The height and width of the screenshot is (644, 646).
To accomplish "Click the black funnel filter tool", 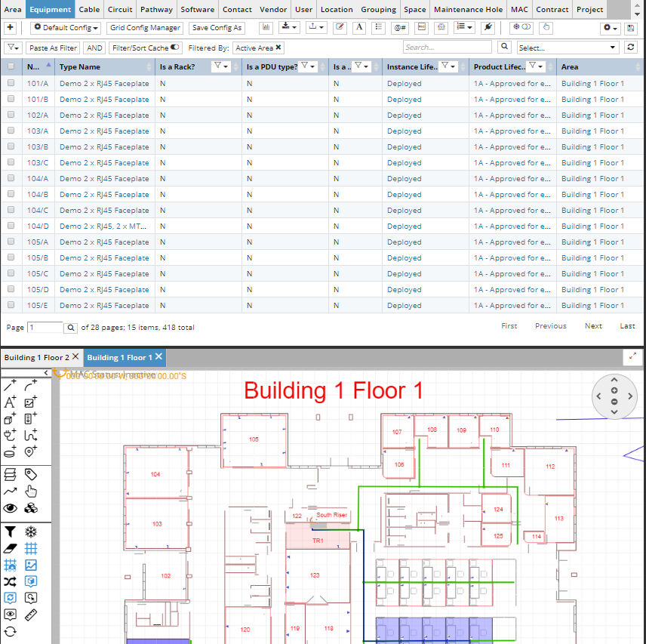I will pos(10,532).
